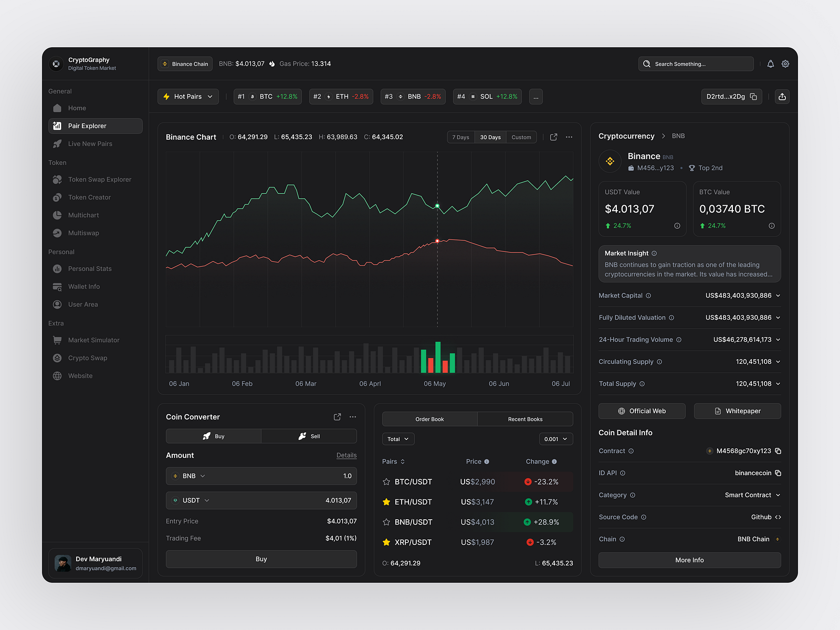
Task: Switch the Coin Converter to Sell mode
Action: click(309, 436)
